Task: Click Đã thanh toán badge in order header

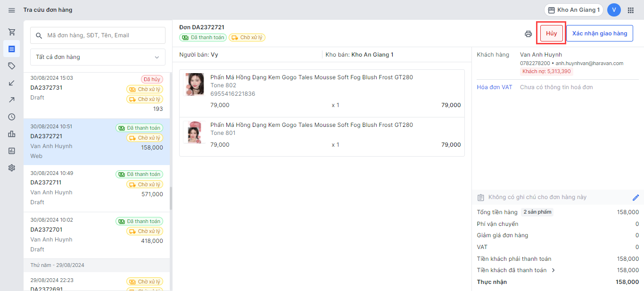Action: click(x=203, y=37)
